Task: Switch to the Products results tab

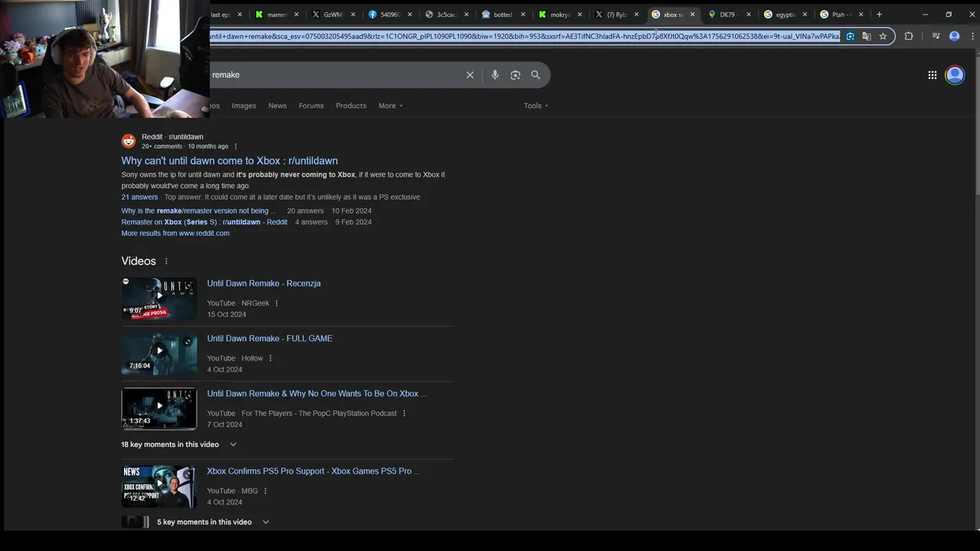Action: [x=351, y=106]
